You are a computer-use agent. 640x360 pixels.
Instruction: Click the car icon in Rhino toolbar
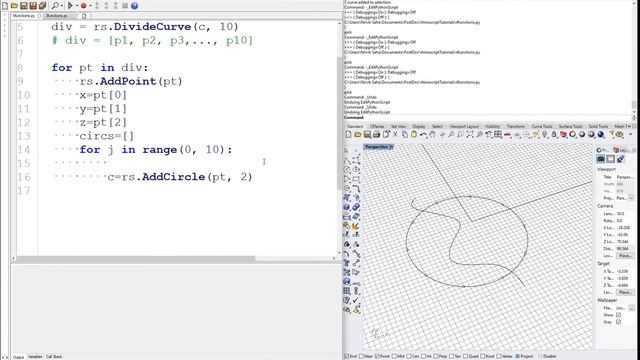pyautogui.click(x=507, y=135)
